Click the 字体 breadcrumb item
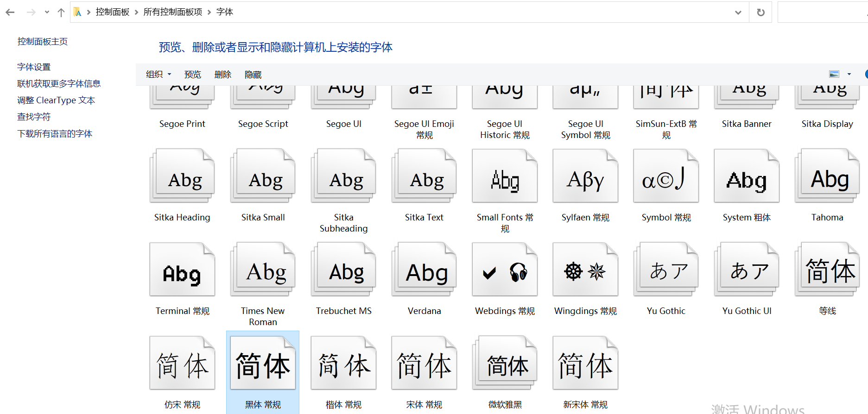 tap(225, 12)
